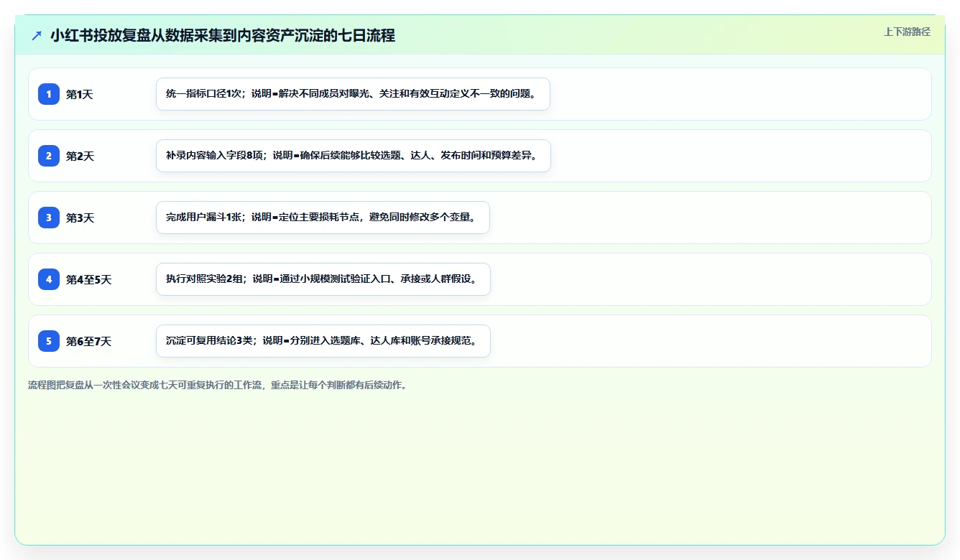Open the 统一指标口径1次 description box
960x560 pixels.
[x=353, y=94]
